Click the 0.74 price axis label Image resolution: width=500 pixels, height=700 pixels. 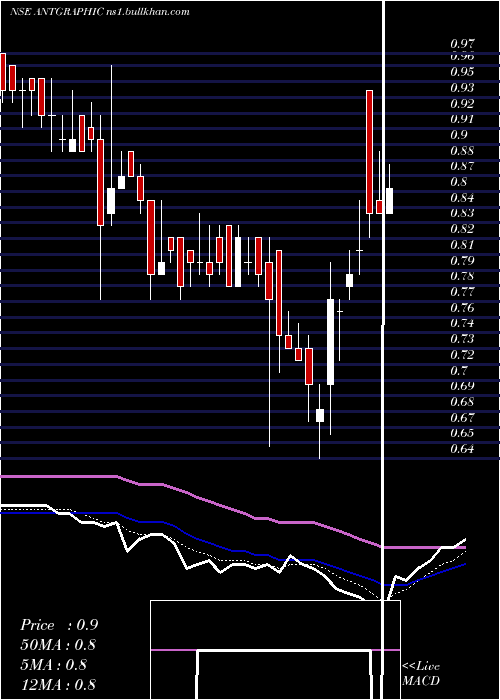(x=462, y=323)
